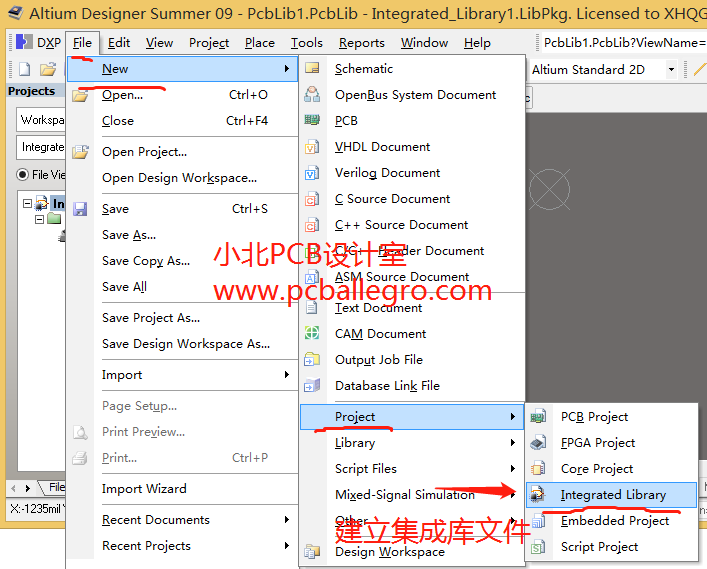Image resolution: width=707 pixels, height=569 pixels.
Task: Click the CAM Document icon
Action: tap(312, 333)
